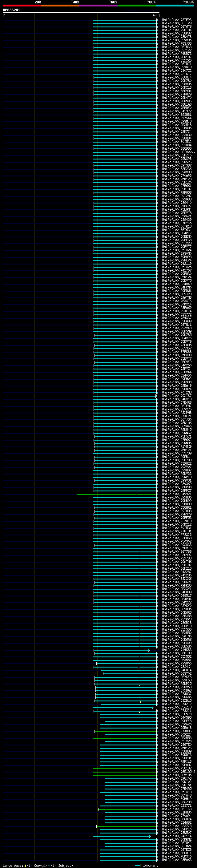This screenshot has height=868, width=197.
Task: Select UniRef100_Q2HZF5 hit label
Action: tap(176, 155)
